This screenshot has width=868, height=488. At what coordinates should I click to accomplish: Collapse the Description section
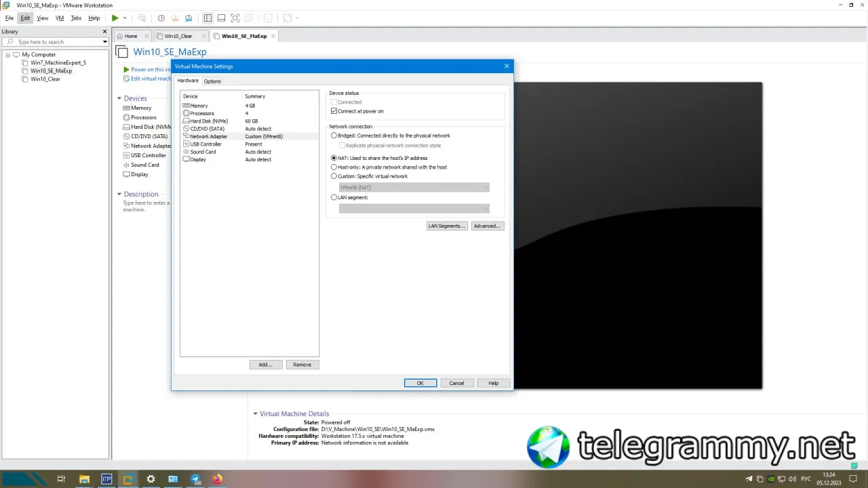tap(119, 194)
